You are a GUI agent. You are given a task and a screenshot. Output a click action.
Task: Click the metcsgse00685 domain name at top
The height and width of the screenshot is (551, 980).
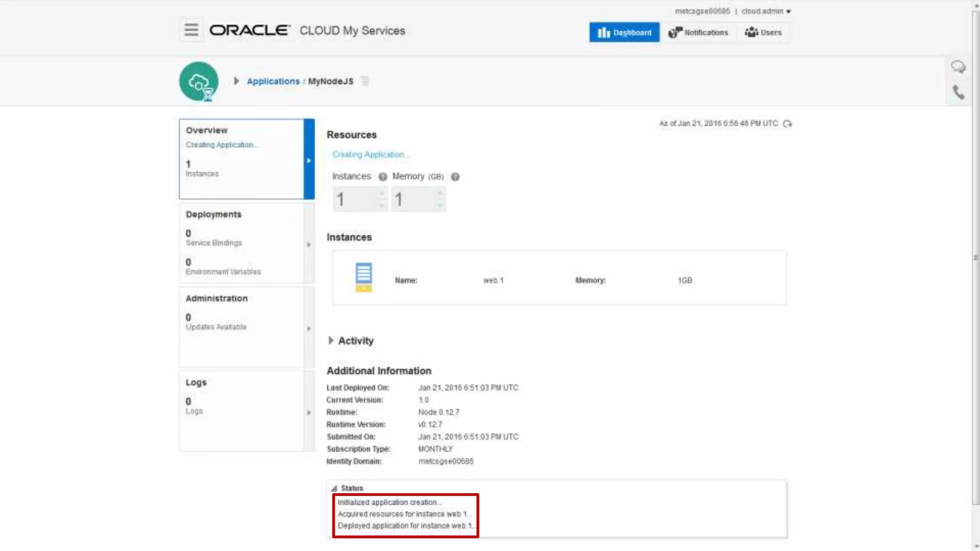click(x=702, y=11)
